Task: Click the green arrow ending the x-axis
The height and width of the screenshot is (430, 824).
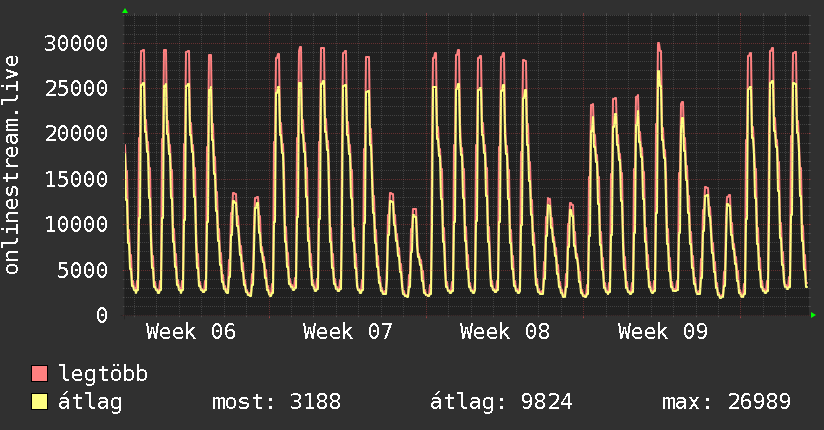Action: pyautogui.click(x=813, y=315)
